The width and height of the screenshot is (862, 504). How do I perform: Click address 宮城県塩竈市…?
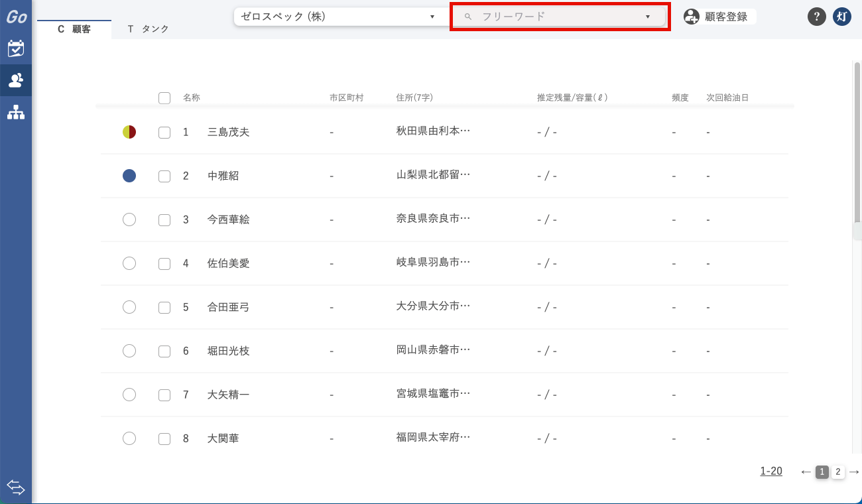(x=433, y=393)
